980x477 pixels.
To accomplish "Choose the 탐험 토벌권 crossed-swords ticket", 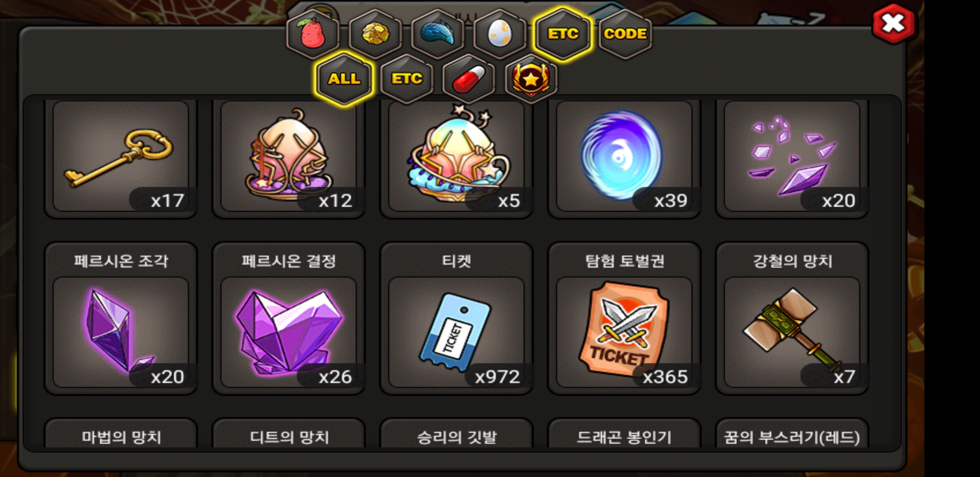I will click(x=624, y=318).
